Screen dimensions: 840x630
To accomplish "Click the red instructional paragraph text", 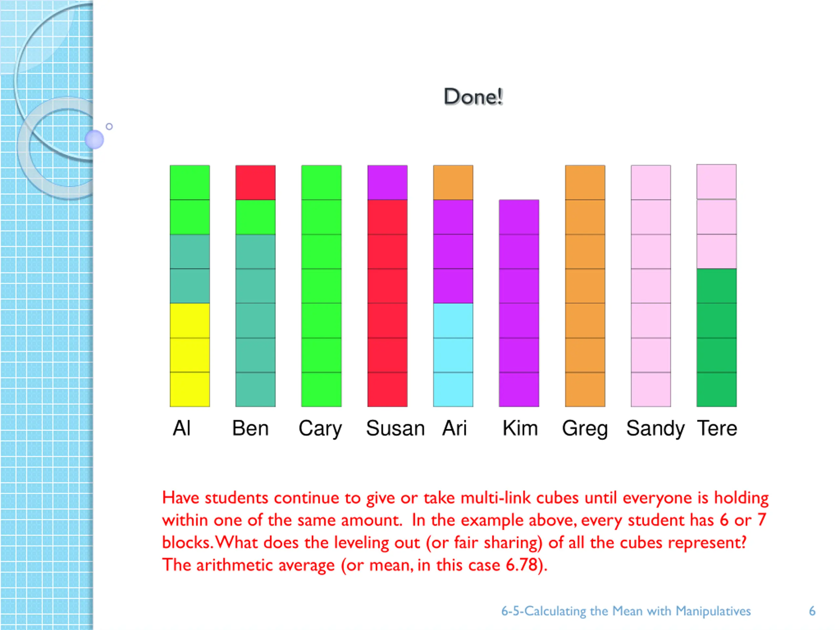I will pyautogui.click(x=465, y=531).
